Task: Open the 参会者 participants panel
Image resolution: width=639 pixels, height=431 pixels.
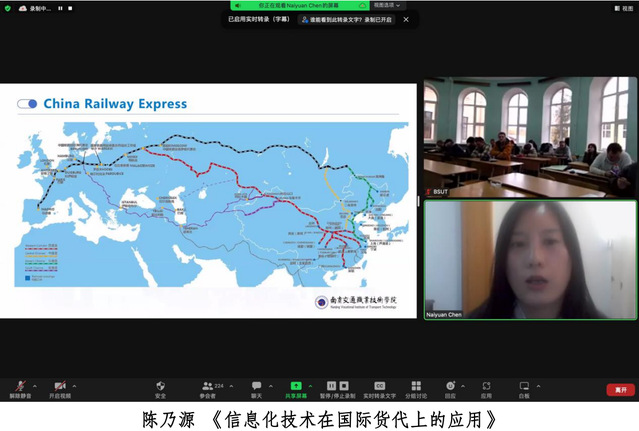Action: coord(207,387)
